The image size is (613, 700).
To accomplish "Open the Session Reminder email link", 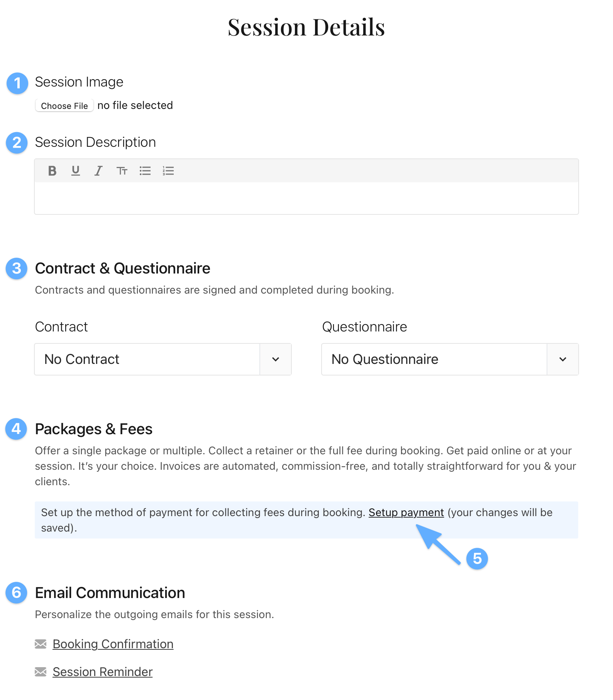I will [103, 672].
